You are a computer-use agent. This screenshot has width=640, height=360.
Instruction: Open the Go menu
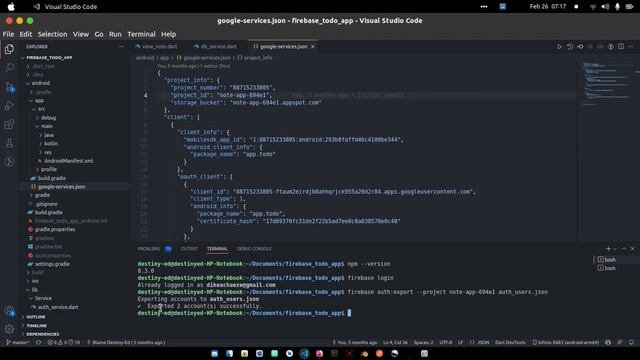click(x=99, y=34)
